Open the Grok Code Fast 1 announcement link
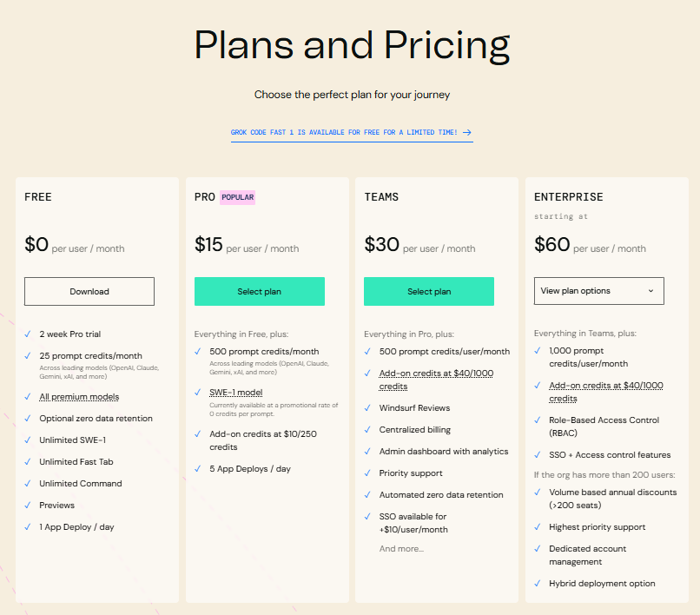 point(344,133)
